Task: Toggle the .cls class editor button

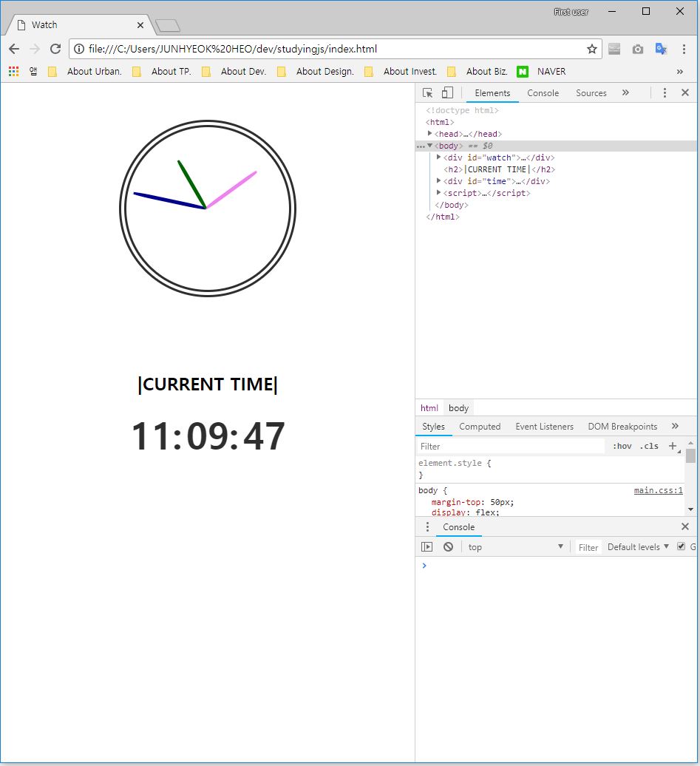Action: pos(649,446)
